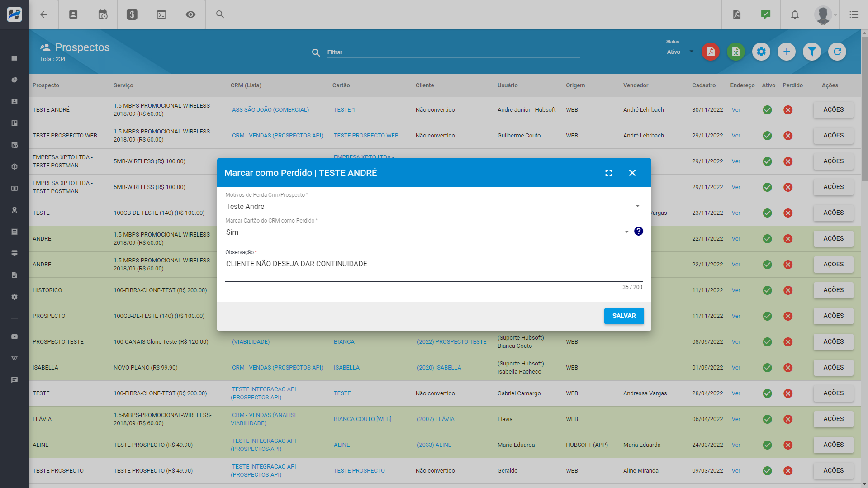
Task: Open the cube package icon in sidebar
Action: pyautogui.click(x=14, y=166)
